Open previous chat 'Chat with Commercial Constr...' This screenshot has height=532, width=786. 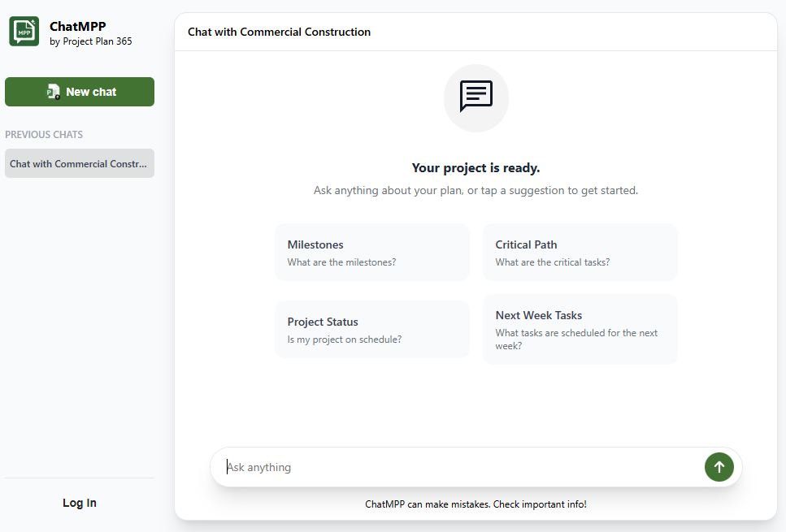79,163
